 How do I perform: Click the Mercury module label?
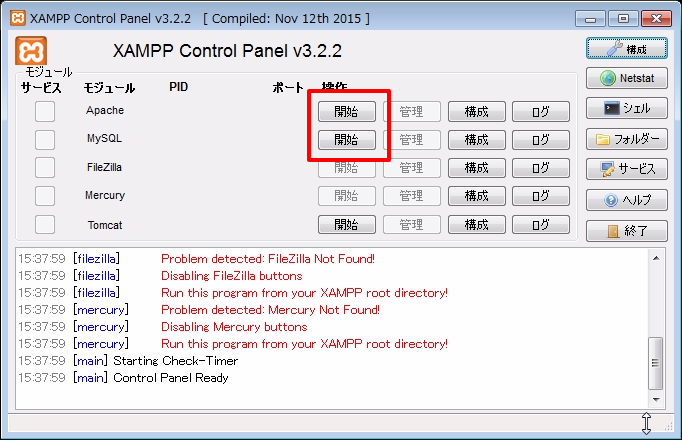pyautogui.click(x=105, y=195)
